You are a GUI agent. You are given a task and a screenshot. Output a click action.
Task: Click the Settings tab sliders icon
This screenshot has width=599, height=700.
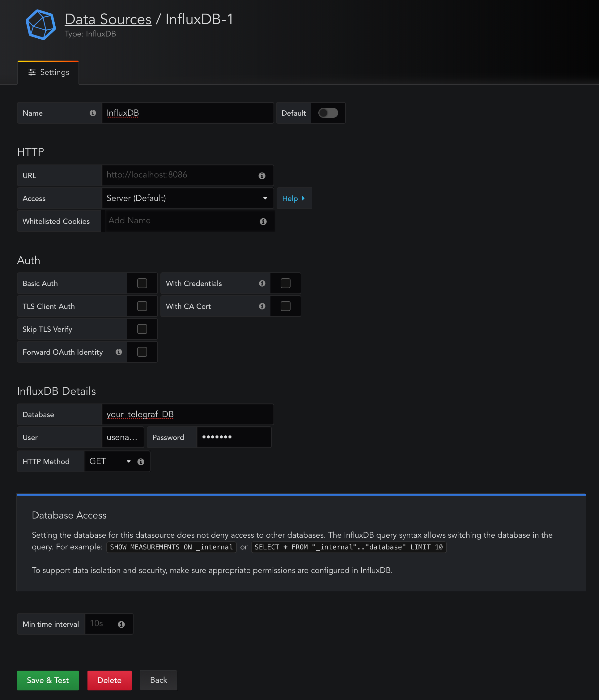32,72
